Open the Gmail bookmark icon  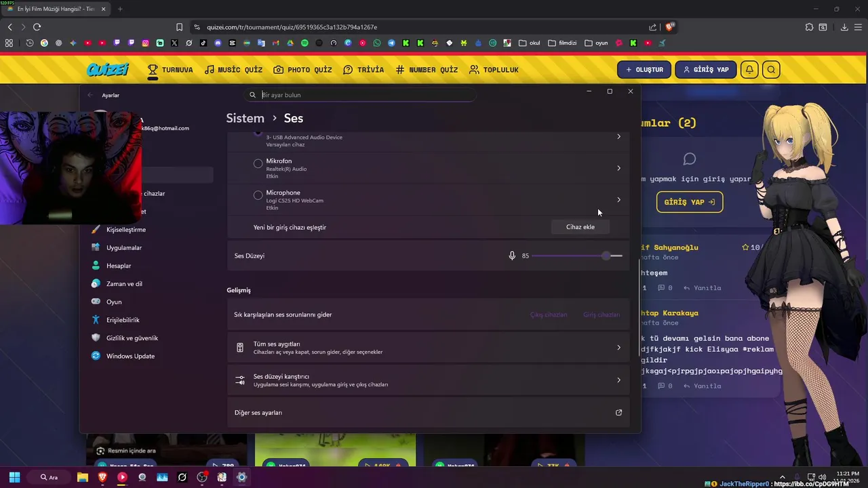point(275,43)
